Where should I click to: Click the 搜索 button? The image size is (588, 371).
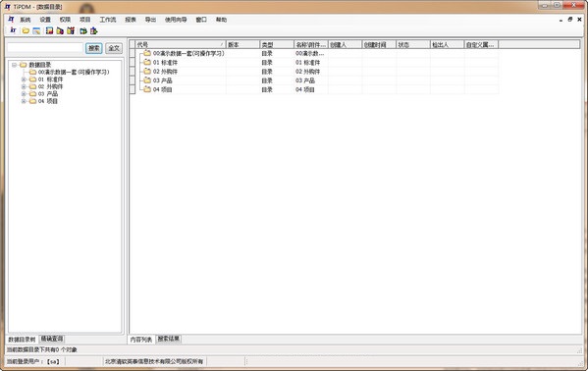point(94,48)
